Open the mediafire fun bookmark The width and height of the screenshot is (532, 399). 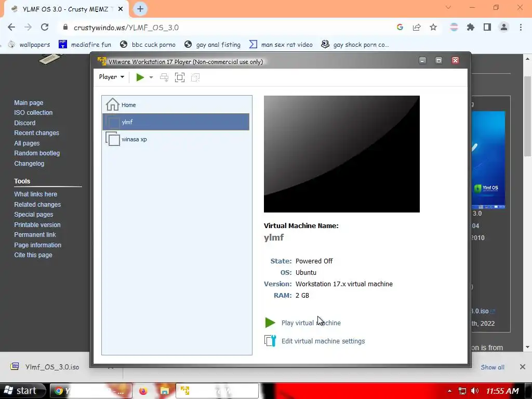tap(85, 45)
